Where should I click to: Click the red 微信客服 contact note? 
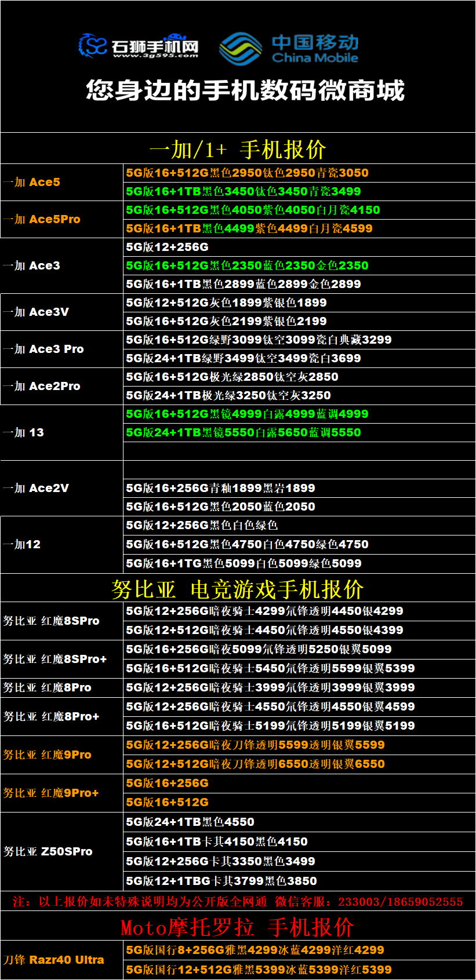point(238,901)
